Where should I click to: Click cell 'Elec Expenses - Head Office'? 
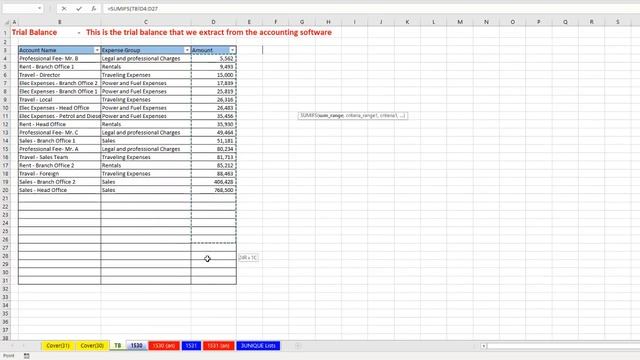pos(60,108)
